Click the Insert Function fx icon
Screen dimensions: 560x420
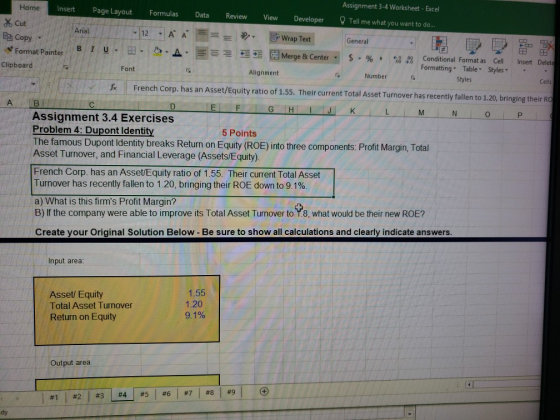click(x=113, y=87)
